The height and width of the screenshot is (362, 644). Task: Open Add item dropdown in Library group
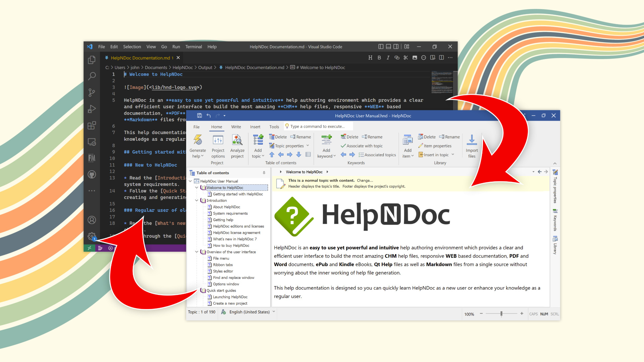coord(408,156)
